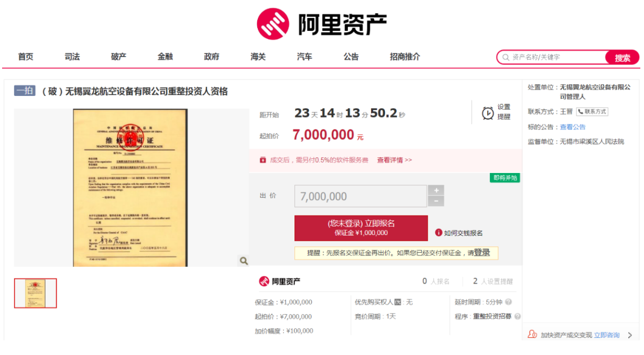
Task: Click the 阿里资产 logo at top
Action: pos(322,24)
